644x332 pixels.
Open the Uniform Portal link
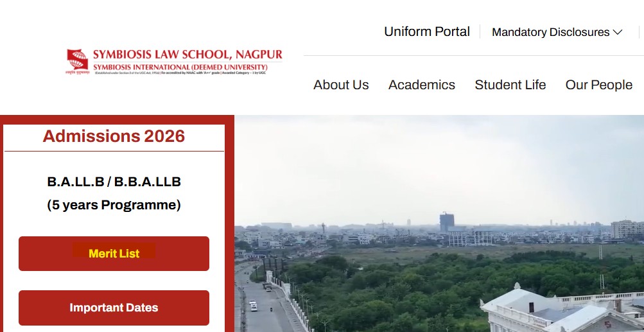click(x=427, y=31)
